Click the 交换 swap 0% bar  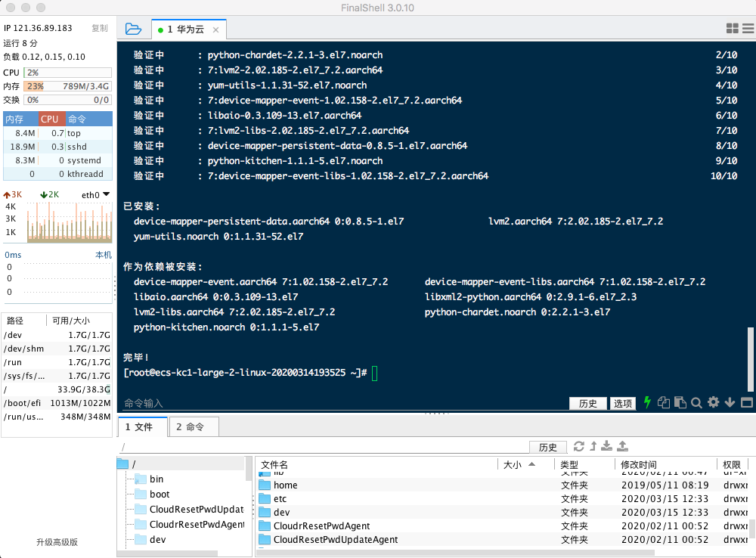[x=68, y=100]
